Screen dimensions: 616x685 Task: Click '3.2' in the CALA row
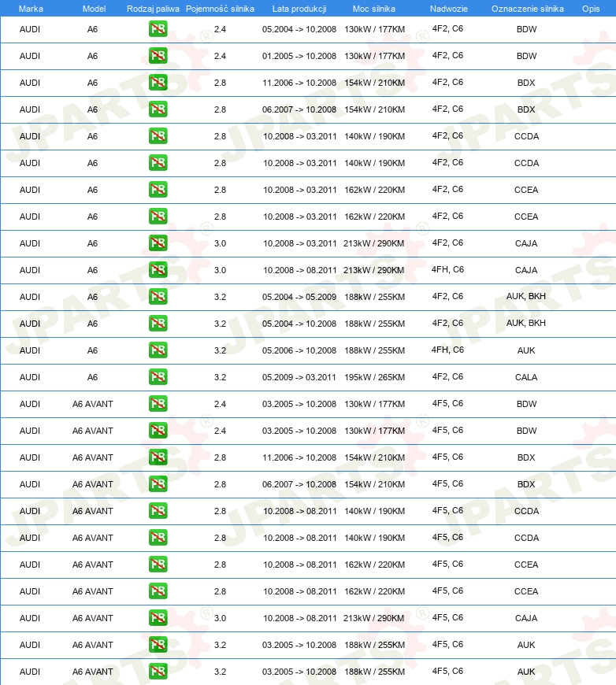pos(220,377)
